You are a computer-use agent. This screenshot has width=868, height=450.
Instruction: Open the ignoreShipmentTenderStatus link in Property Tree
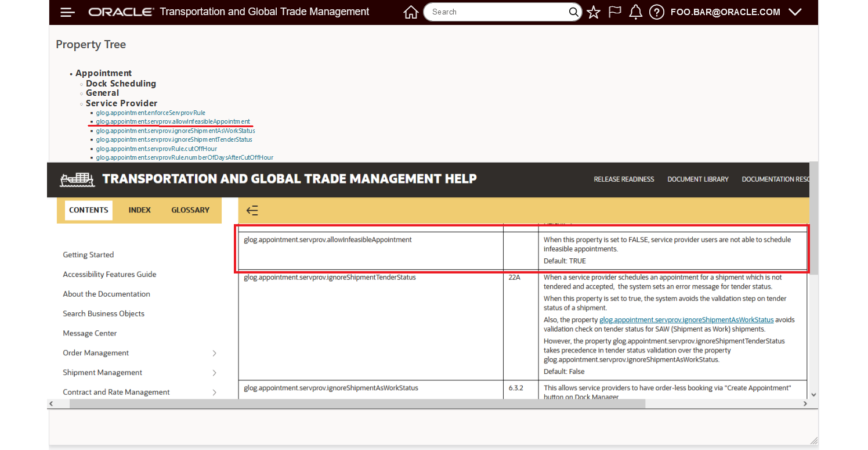[174, 139]
